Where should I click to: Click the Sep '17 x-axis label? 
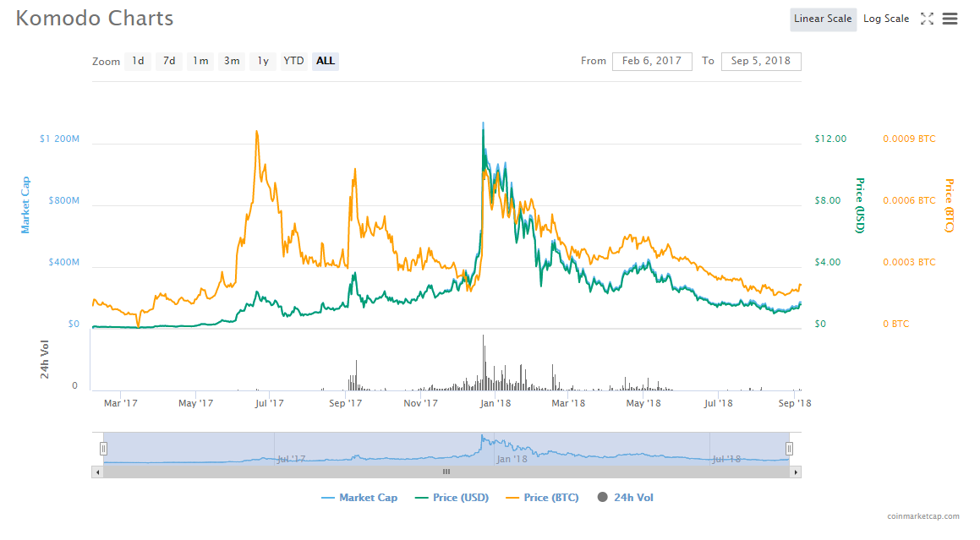[346, 404]
